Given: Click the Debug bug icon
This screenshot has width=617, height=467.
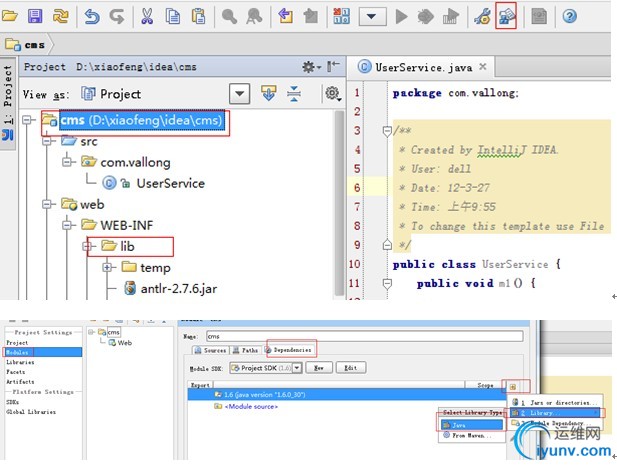Looking at the screenshot, I should tap(425, 17).
